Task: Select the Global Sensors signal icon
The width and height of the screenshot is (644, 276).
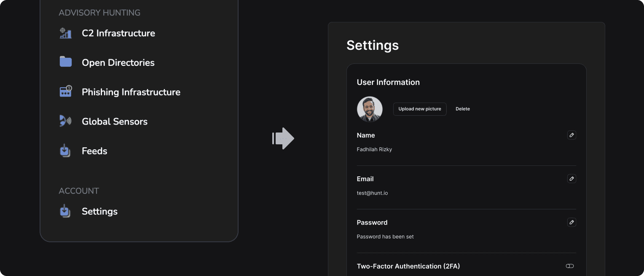Action: [x=65, y=121]
